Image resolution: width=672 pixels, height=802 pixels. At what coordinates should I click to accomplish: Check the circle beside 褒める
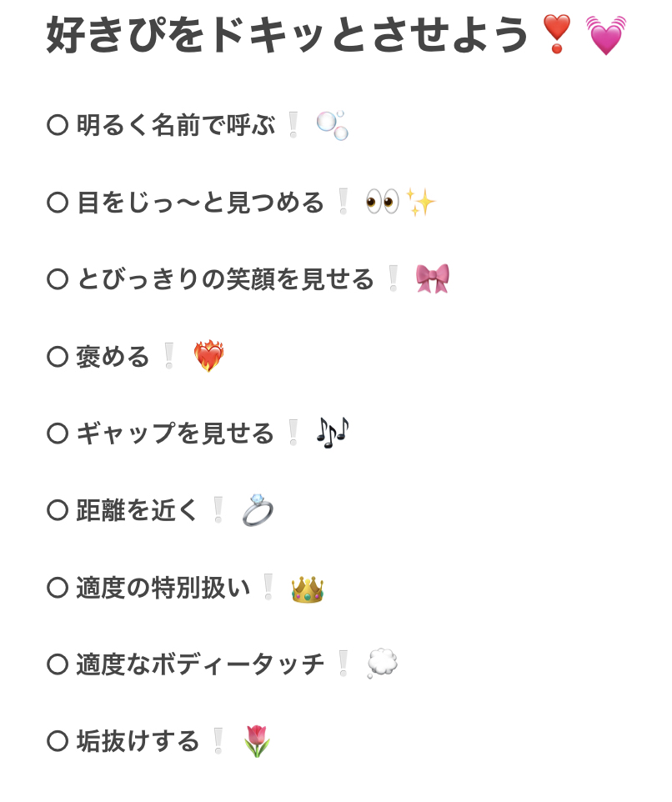(58, 357)
